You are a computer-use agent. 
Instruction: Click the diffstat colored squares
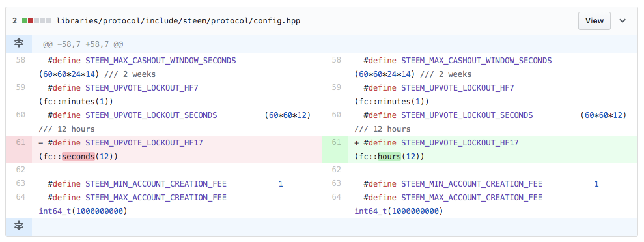pos(36,21)
